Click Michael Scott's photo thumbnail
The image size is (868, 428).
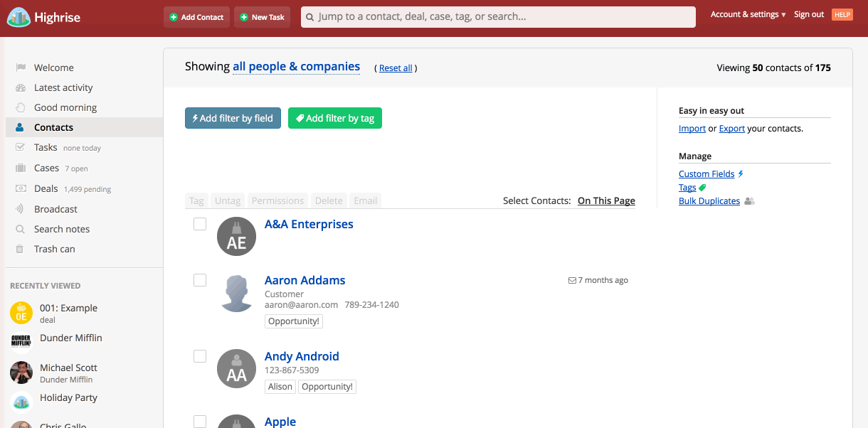click(21, 373)
